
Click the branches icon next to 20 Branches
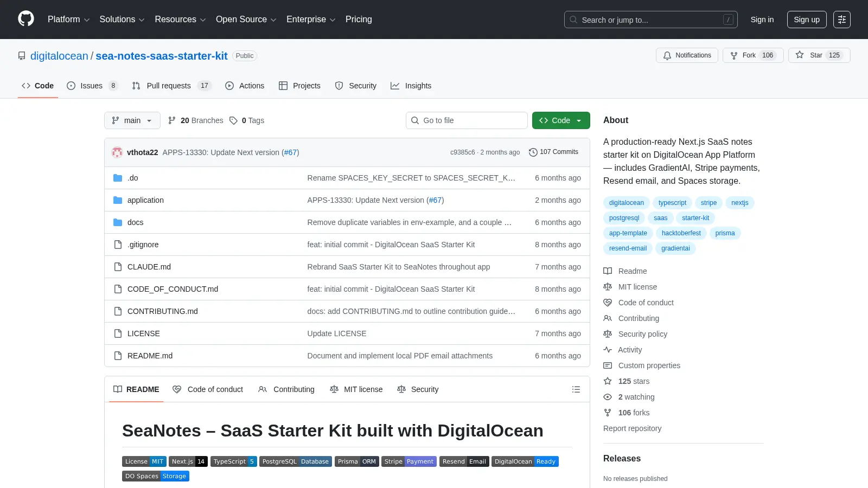[172, 120]
